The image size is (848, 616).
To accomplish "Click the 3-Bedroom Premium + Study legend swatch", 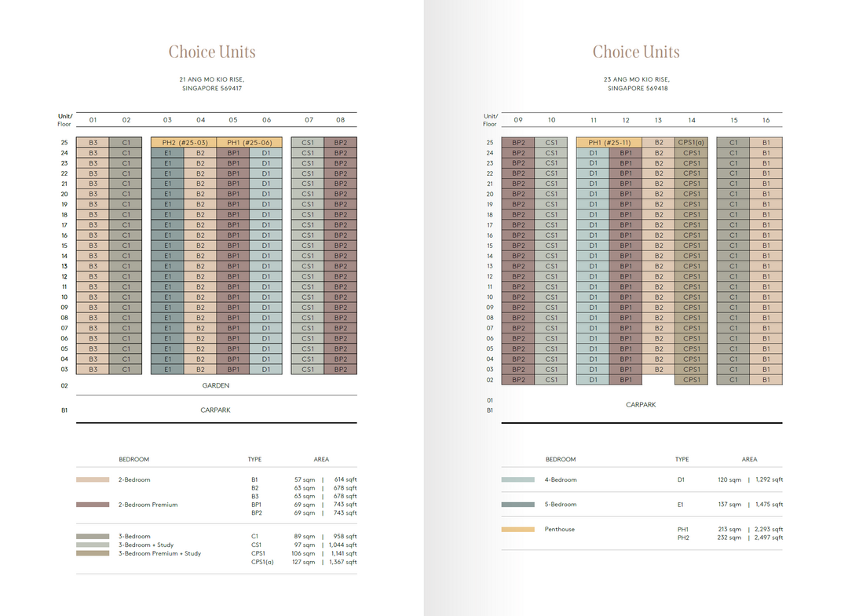I will (x=93, y=553).
